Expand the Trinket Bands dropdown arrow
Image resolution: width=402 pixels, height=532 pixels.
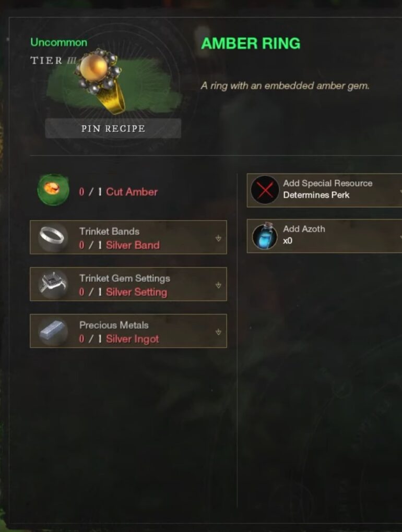[x=218, y=238]
